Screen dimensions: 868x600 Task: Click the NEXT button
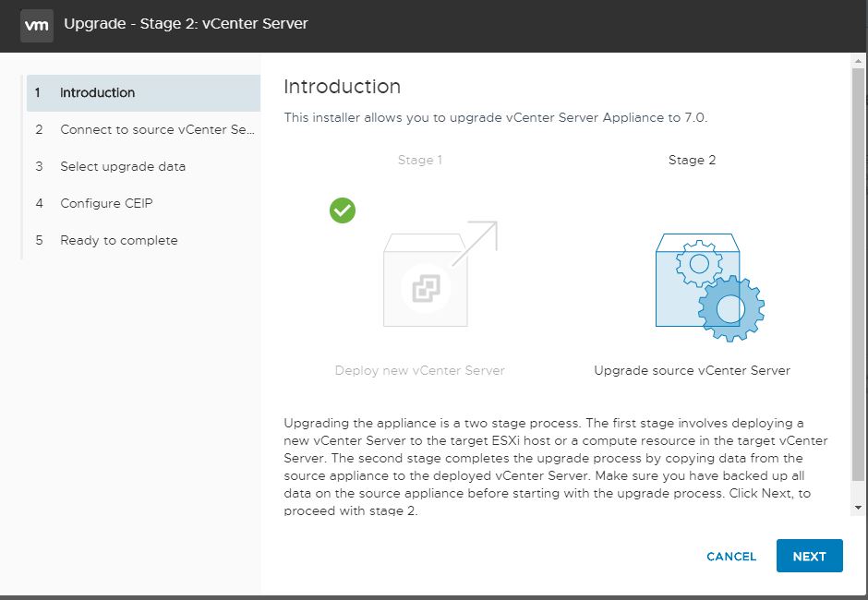click(809, 556)
